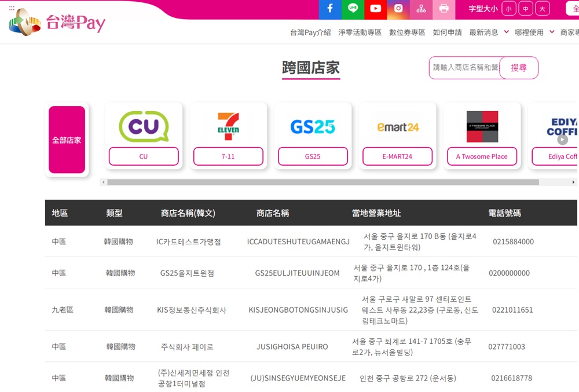
Task: Click the GS25을지트윈점 Korean store name
Action: pos(187,273)
